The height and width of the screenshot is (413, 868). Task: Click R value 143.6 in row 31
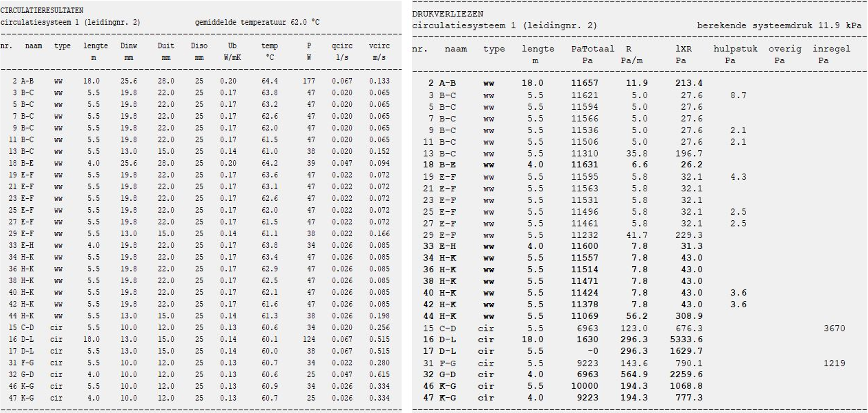634,363
